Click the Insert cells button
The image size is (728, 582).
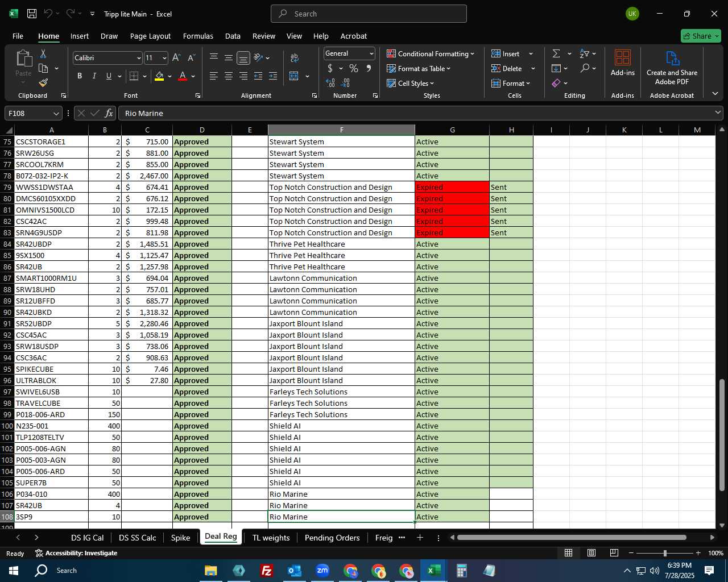coord(505,53)
